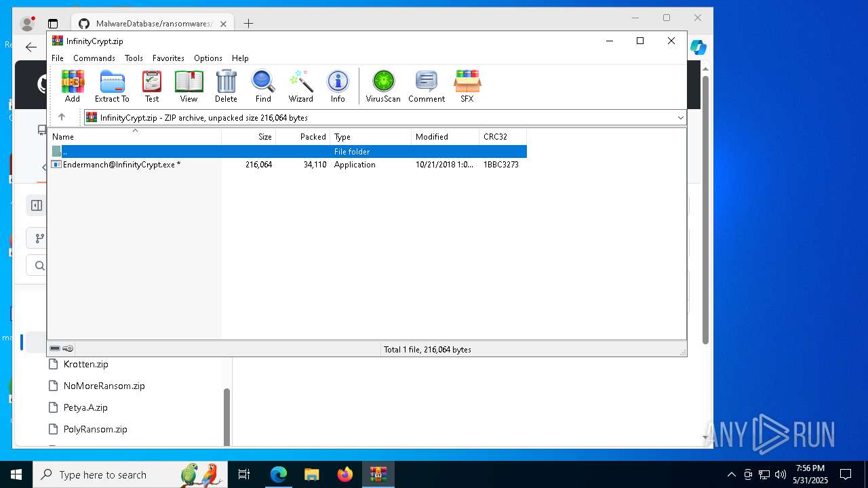This screenshot has width=868, height=488.
Task: Launch Firefox from the taskbar
Action: 345,474
